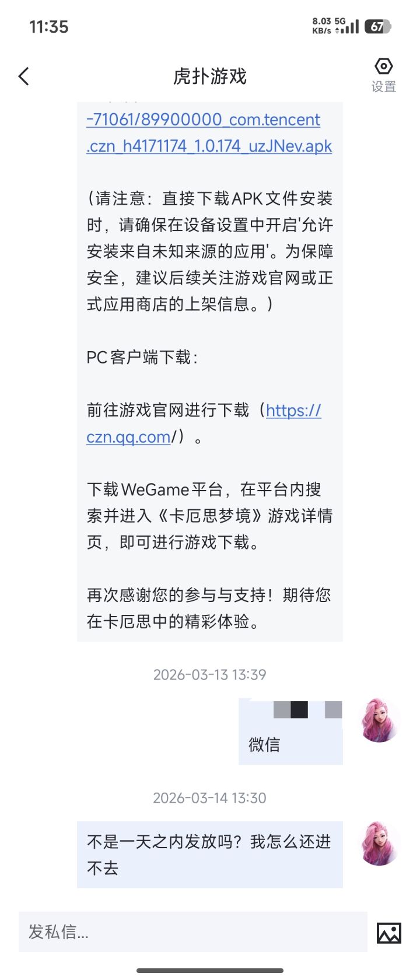Tap the back arrow icon

(24, 76)
